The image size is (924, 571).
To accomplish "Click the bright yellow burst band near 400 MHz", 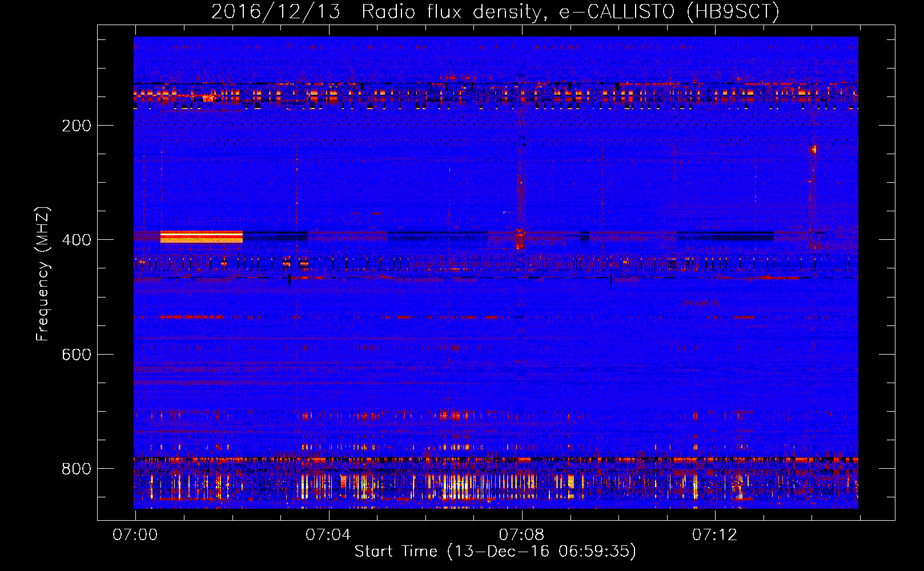I will coord(202,236).
